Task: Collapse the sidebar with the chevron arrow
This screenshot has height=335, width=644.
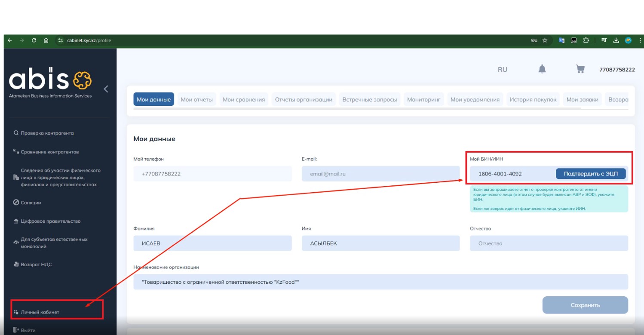Action: pos(106,89)
